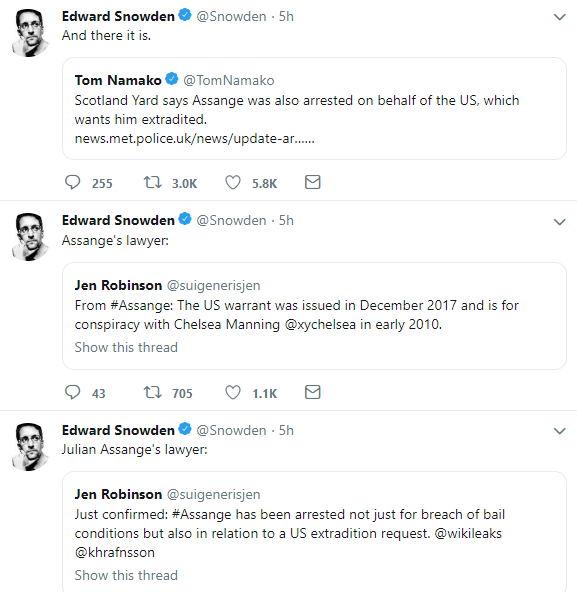Send first tweet via direct message envelope

[x=313, y=182]
